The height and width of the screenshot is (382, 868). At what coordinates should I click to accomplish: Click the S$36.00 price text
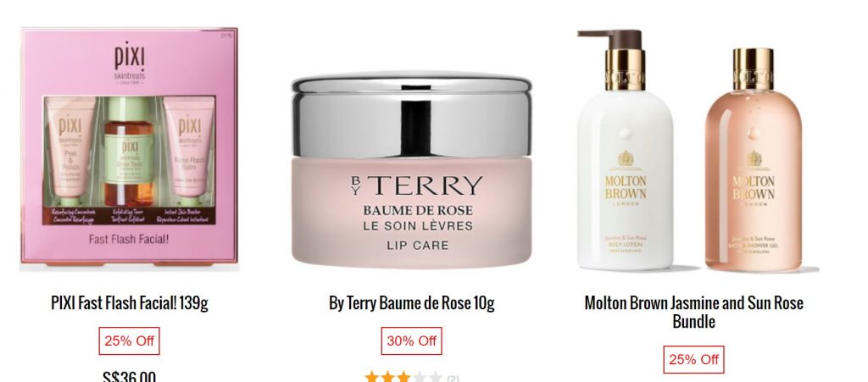[129, 377]
